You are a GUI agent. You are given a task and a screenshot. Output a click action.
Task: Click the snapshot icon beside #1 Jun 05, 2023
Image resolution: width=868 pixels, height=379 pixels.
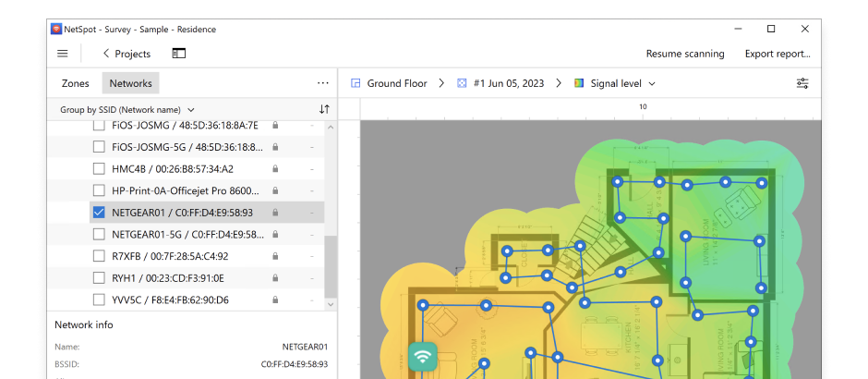[461, 84]
